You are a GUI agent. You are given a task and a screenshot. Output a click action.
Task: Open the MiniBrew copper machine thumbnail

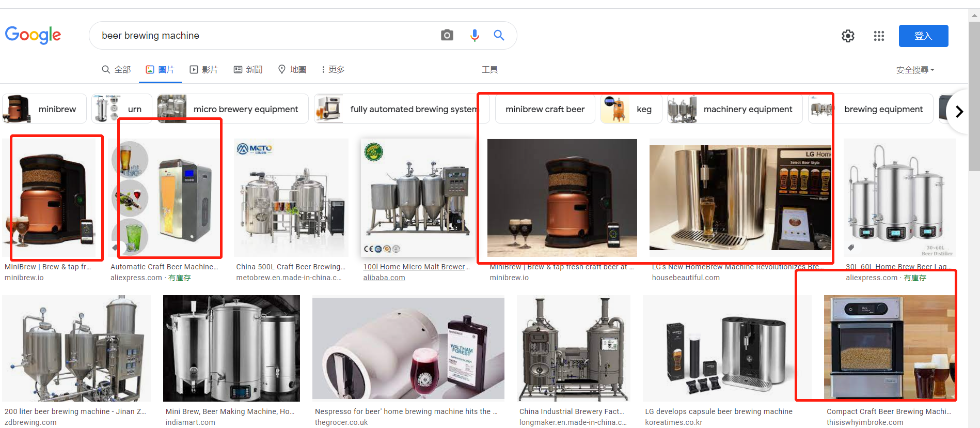pyautogui.click(x=50, y=197)
